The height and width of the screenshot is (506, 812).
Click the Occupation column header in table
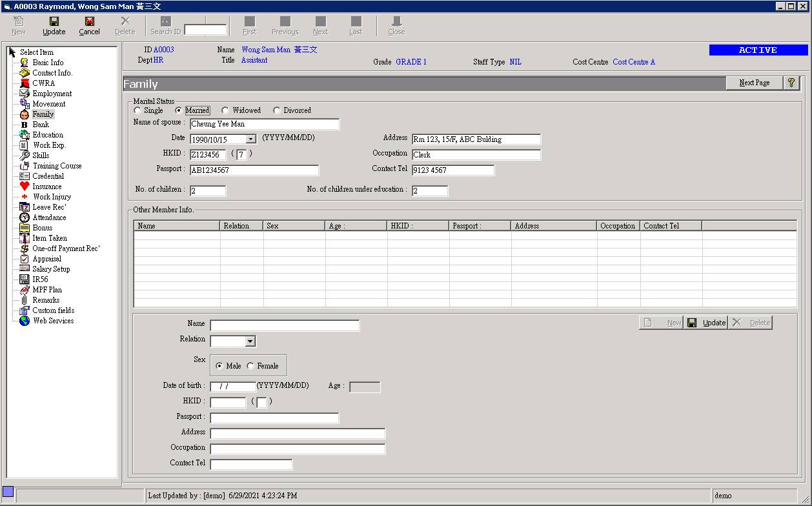[619, 226]
